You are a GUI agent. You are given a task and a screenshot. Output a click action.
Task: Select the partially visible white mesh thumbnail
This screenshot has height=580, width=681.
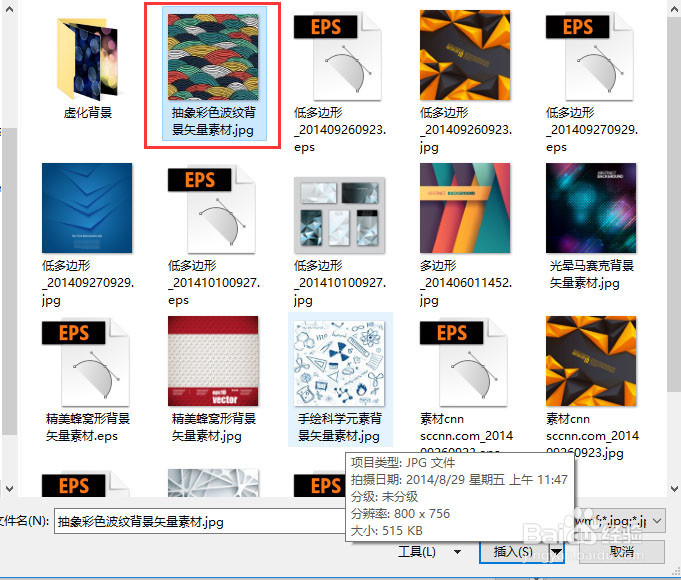pos(213,483)
